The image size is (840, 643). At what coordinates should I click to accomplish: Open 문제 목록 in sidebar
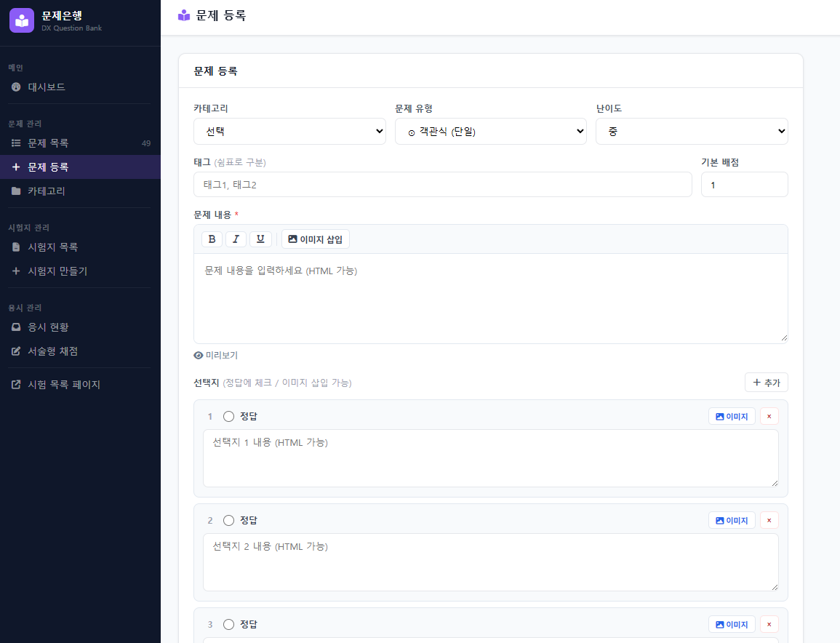pyautogui.click(x=80, y=143)
